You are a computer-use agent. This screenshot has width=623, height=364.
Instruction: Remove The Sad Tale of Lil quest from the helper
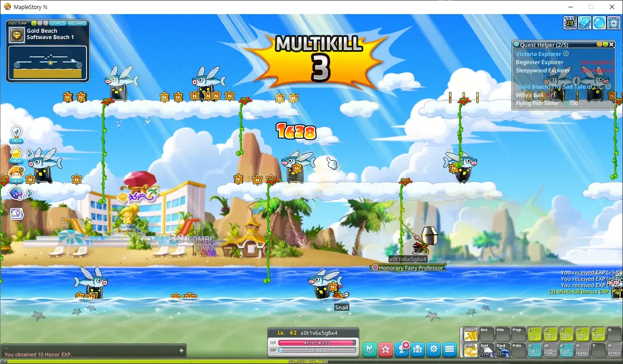[608, 86]
